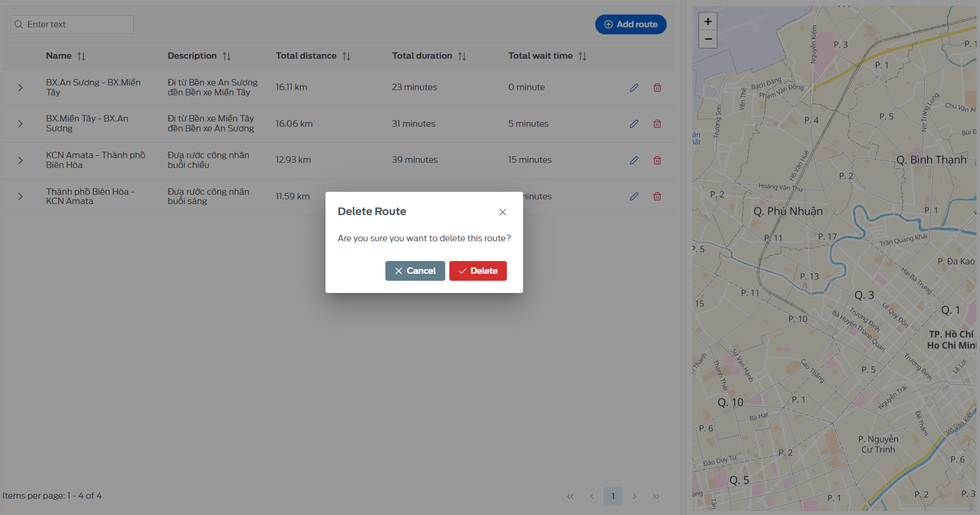Screen dimensions: 980x515
Task: Click the 0 minute wait time cell
Action: (527, 87)
